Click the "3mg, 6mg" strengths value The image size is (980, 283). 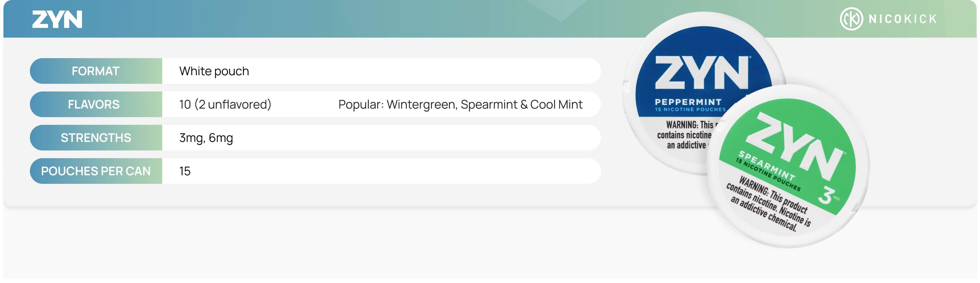(x=206, y=138)
